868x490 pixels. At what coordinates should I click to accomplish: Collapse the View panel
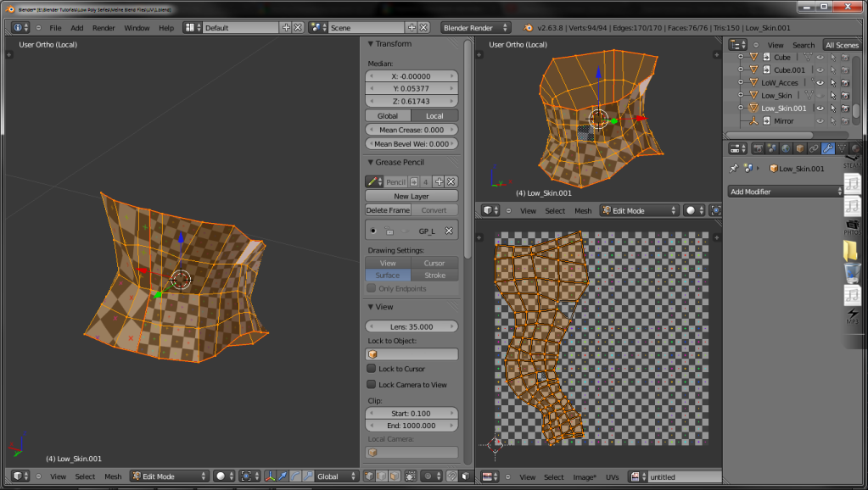point(370,307)
